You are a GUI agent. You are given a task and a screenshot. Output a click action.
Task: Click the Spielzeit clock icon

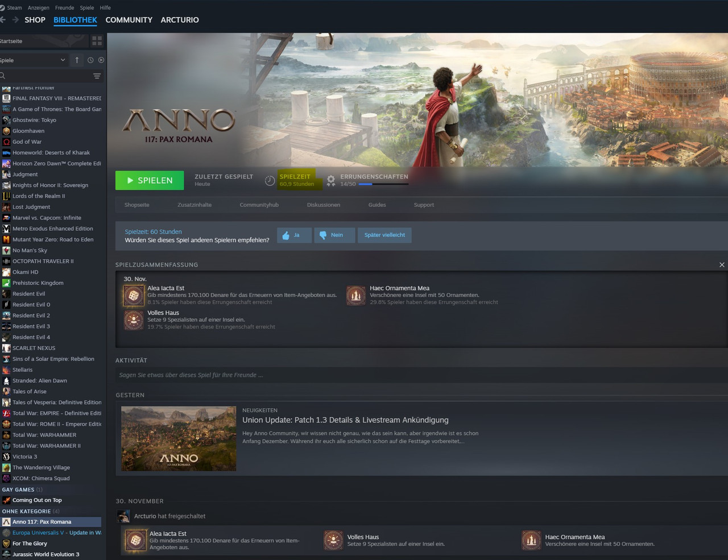[270, 181]
